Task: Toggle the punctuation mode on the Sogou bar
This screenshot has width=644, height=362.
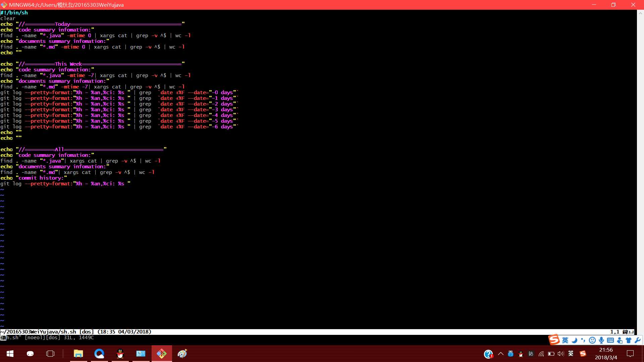Action: [x=583, y=341]
